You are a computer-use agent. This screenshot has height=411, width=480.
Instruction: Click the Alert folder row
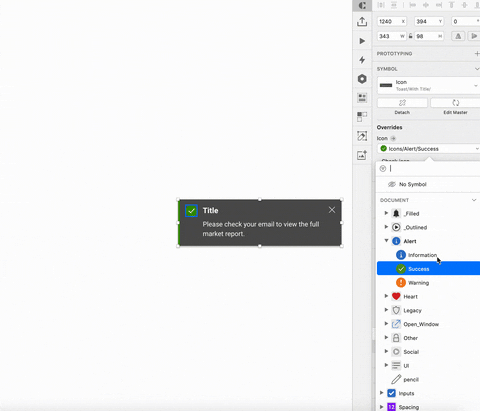tap(428, 241)
